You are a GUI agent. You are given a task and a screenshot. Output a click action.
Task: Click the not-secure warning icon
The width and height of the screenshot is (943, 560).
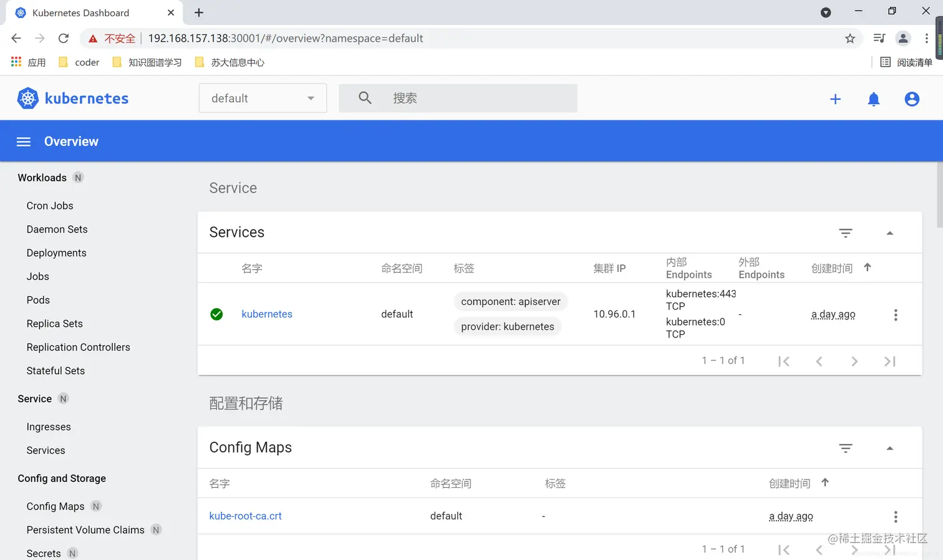[x=93, y=39]
